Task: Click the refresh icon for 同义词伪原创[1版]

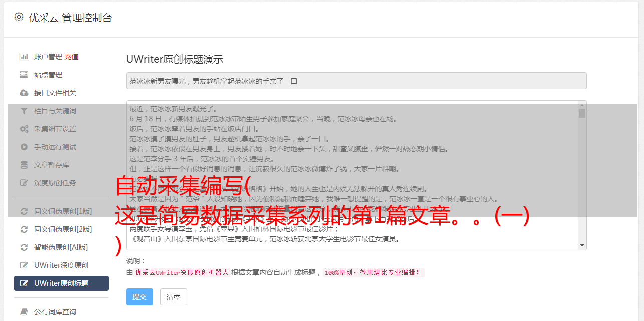Action: coord(24,211)
